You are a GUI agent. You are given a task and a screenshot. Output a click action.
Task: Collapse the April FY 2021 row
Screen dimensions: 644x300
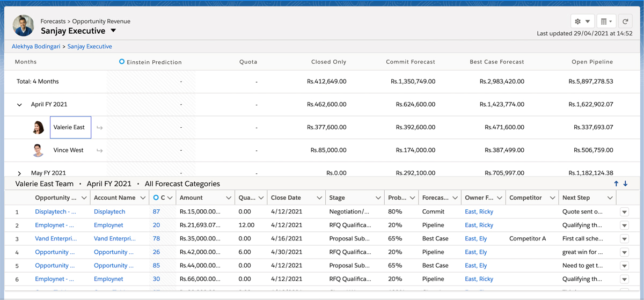click(x=20, y=105)
